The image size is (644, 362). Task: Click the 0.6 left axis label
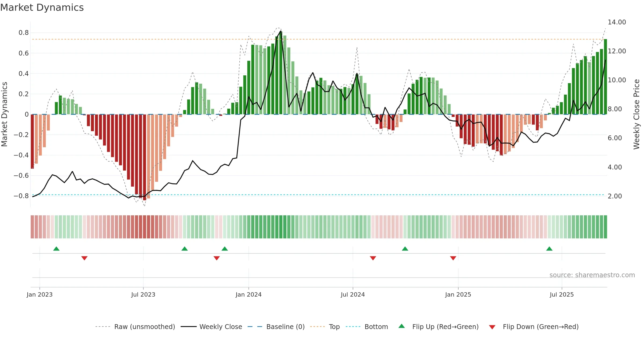(24, 53)
